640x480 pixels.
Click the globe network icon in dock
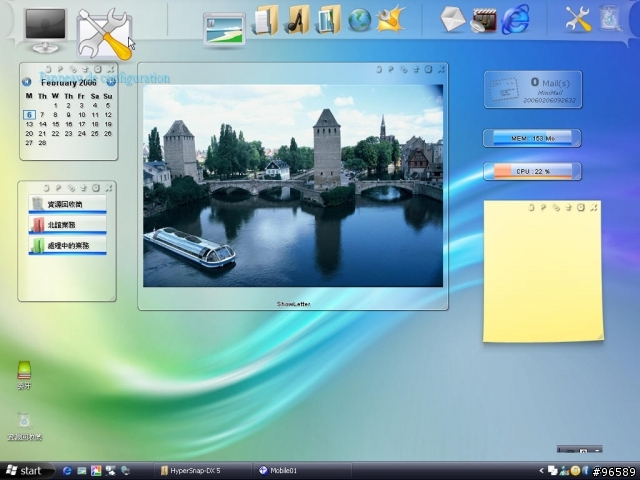(x=359, y=20)
